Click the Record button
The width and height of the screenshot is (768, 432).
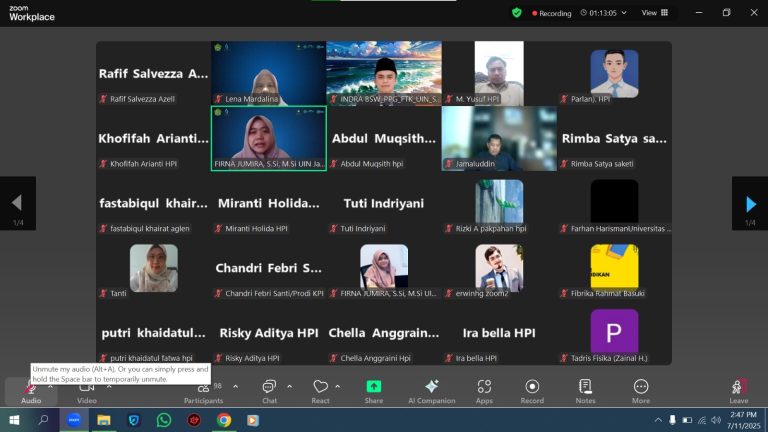[x=532, y=390]
